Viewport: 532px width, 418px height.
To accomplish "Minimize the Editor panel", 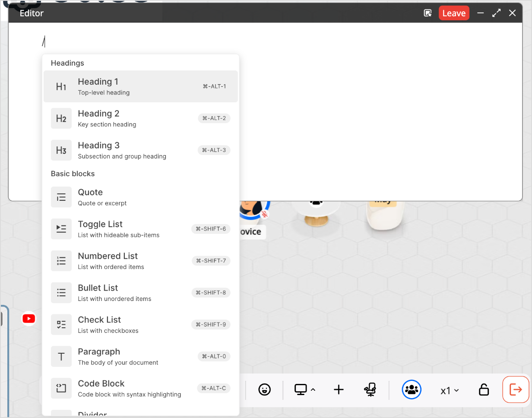I will click(481, 13).
